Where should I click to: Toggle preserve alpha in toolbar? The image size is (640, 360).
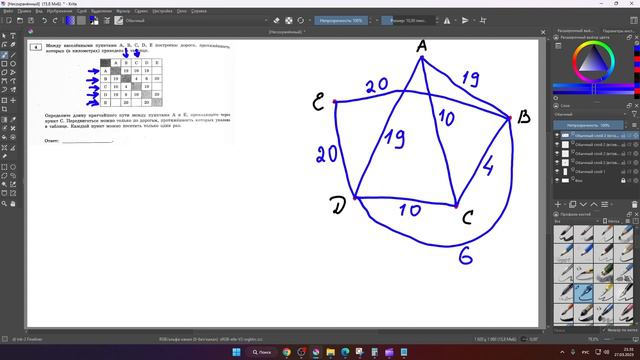[x=289, y=20]
